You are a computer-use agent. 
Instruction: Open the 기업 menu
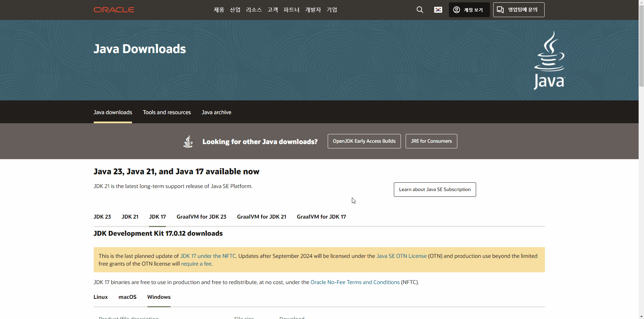click(332, 10)
